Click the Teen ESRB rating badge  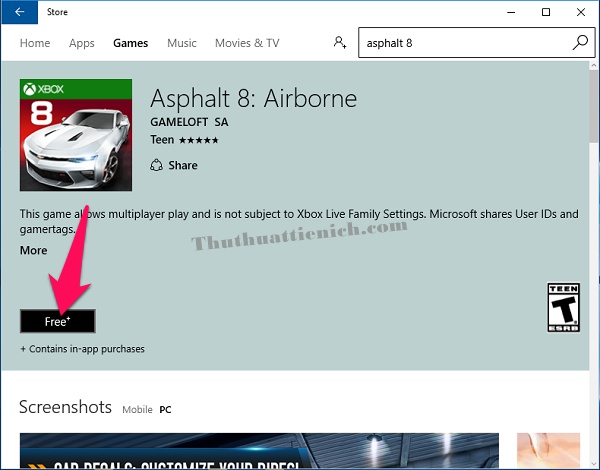562,307
